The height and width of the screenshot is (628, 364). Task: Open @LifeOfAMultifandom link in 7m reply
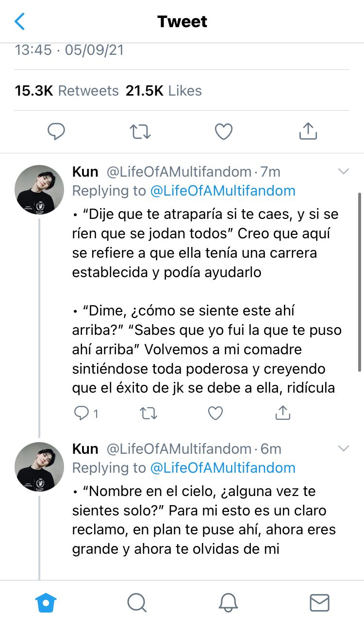click(x=223, y=191)
